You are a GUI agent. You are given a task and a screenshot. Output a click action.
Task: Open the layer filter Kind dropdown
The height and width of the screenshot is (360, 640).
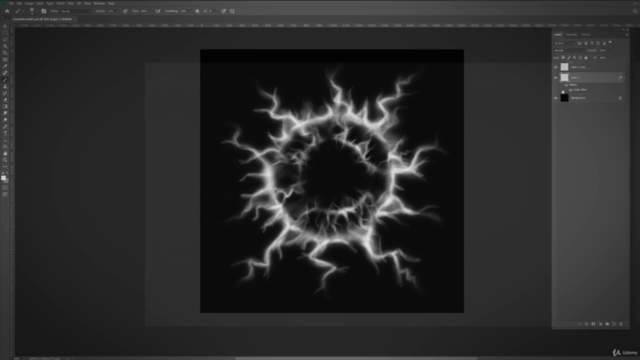pyautogui.click(x=564, y=43)
